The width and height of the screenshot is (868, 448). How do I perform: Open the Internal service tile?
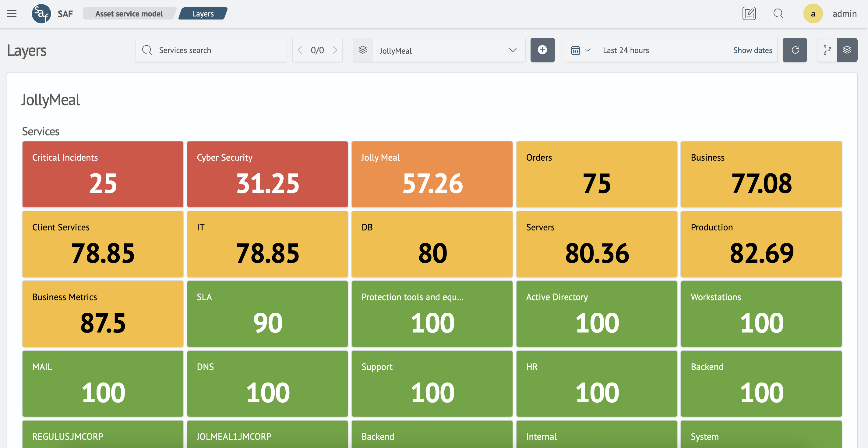click(596, 434)
